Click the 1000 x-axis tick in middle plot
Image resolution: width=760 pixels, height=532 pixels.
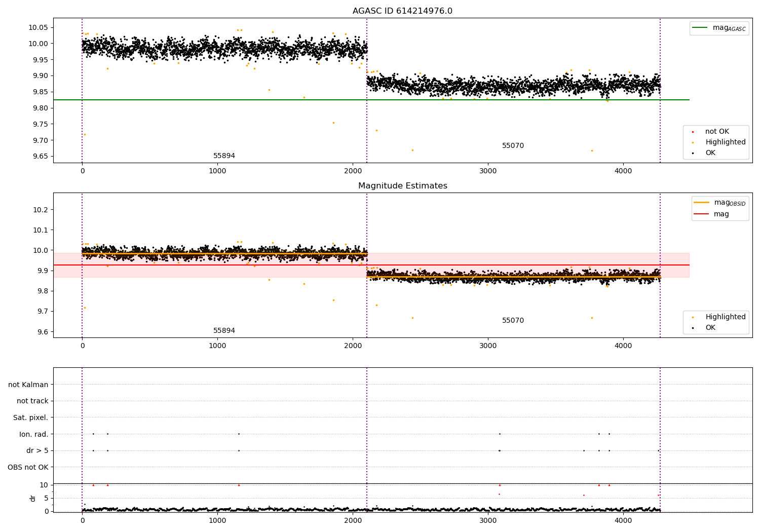[x=217, y=346]
